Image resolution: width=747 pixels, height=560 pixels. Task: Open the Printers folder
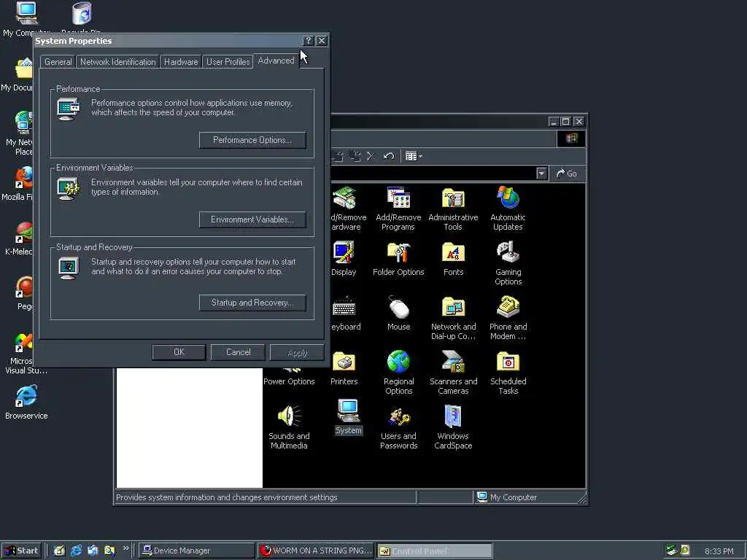(344, 368)
